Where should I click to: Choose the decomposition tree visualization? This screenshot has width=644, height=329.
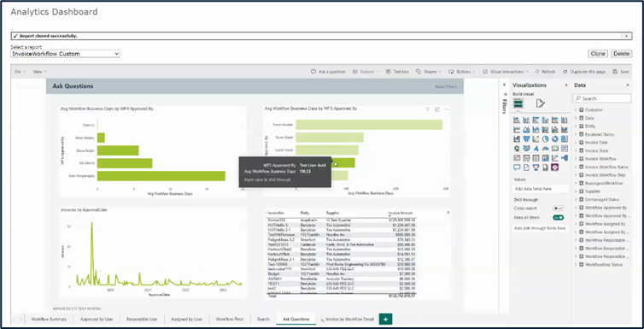point(565,158)
